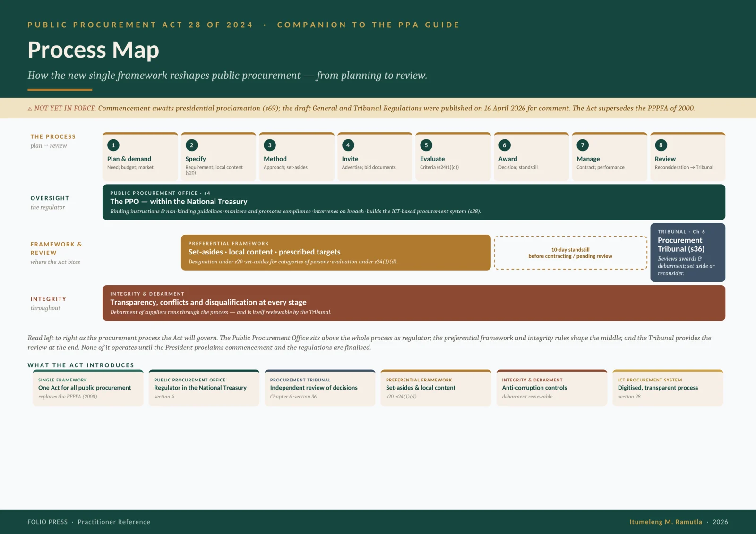Click 'replaces the PPPFA (2000)' note
The image size is (756, 534).
coord(68,397)
